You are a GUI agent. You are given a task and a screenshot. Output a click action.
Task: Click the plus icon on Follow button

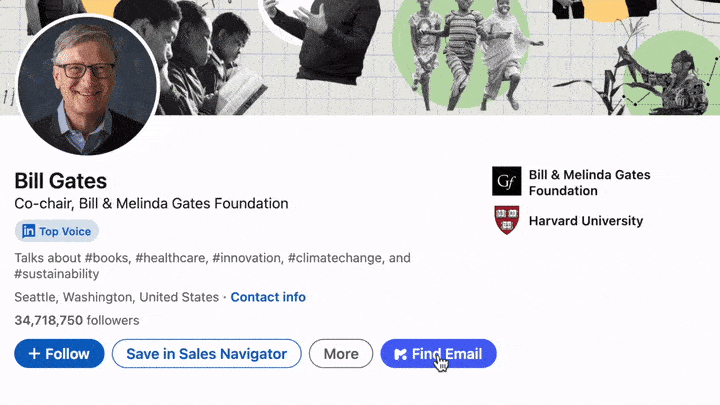34,353
